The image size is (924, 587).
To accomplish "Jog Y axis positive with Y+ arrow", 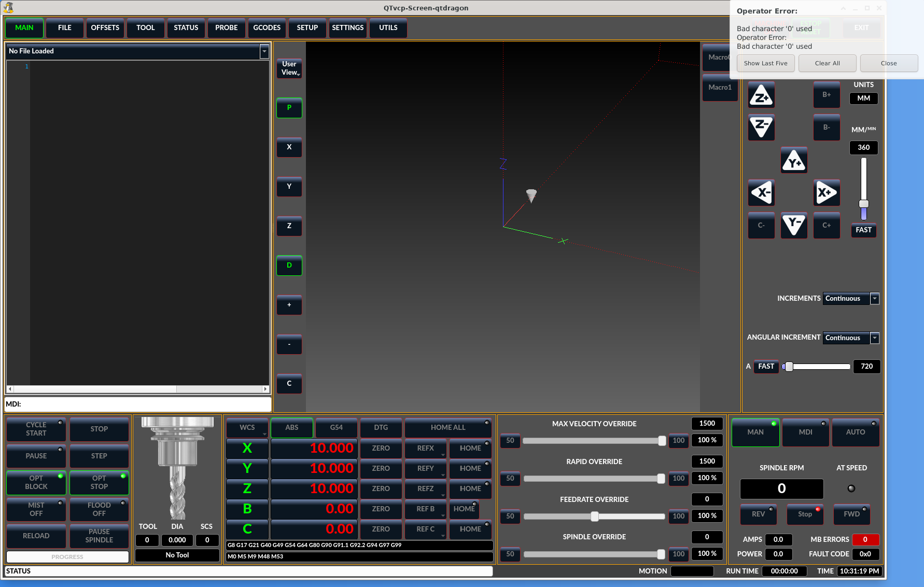I will [x=794, y=160].
